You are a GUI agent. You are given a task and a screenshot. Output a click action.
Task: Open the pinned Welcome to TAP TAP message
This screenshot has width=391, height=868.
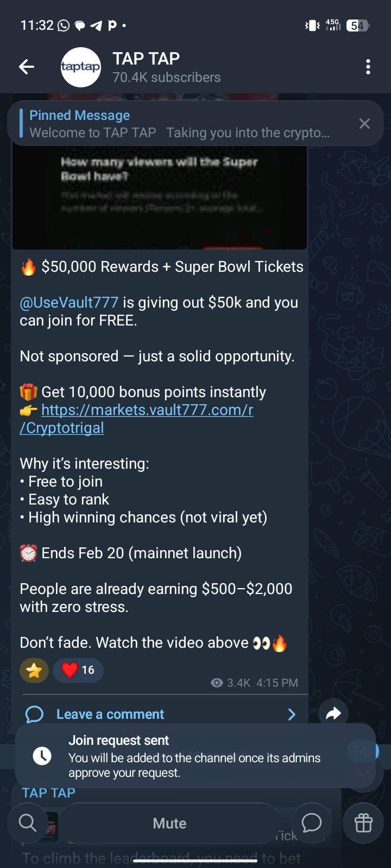click(179, 124)
